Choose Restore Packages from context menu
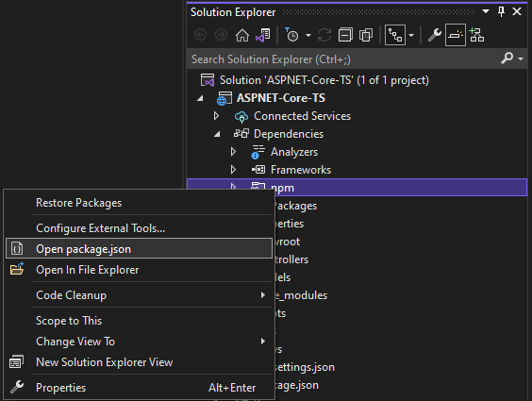Screen dimensions: 532x401 (x=139, y=203)
